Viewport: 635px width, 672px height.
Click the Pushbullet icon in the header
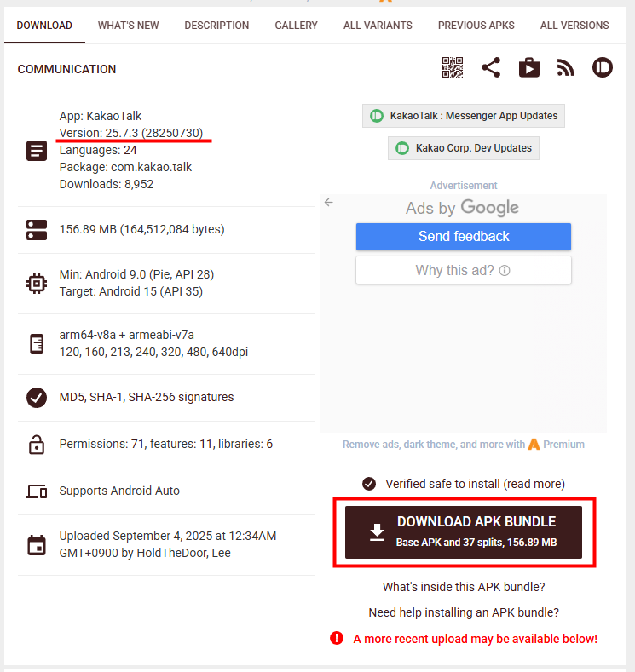point(603,68)
